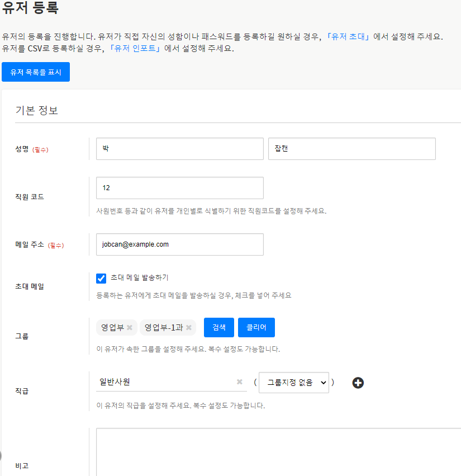Screen dimensions: 461x476
Task: Focus the last name field containing 박
Action: click(179, 149)
